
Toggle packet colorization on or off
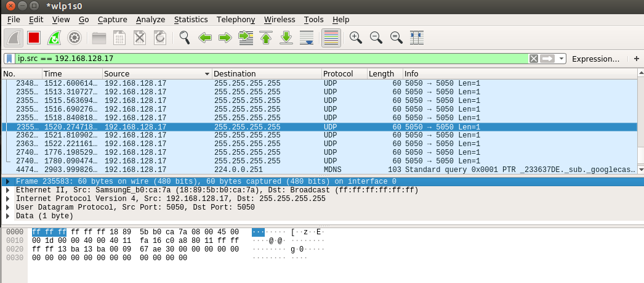[x=331, y=38]
